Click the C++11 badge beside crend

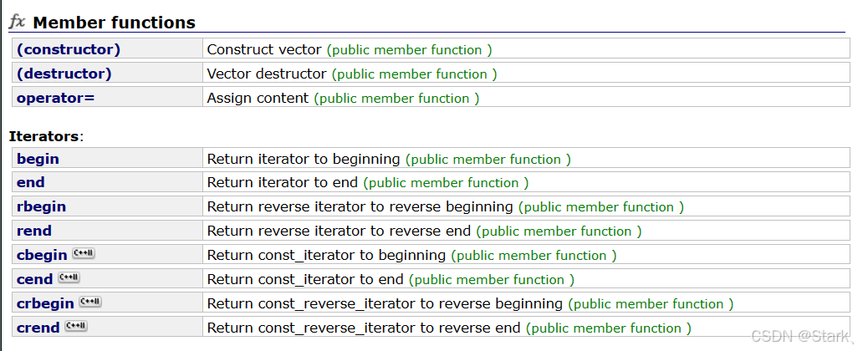tap(76, 326)
